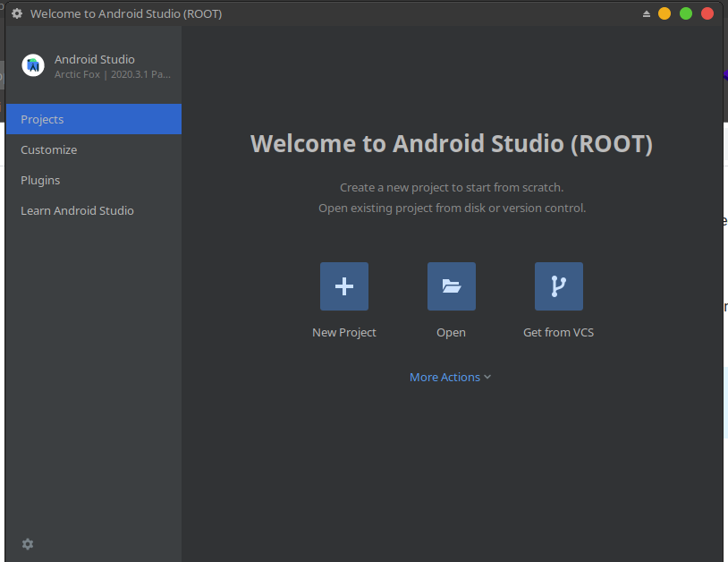Screen dimensions: 728x562
Task: Click the Welcome to Android Studio (ROOT) heading
Action: click(452, 143)
